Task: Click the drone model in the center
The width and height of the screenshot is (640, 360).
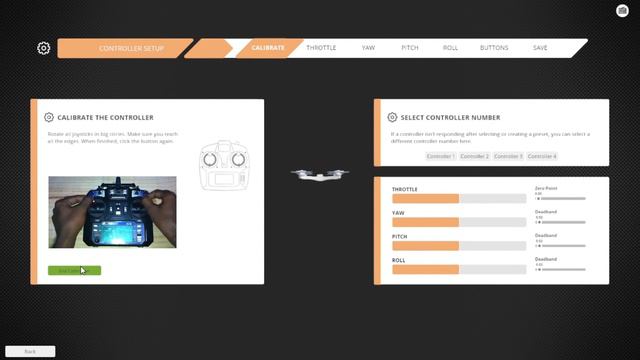Action: point(320,175)
